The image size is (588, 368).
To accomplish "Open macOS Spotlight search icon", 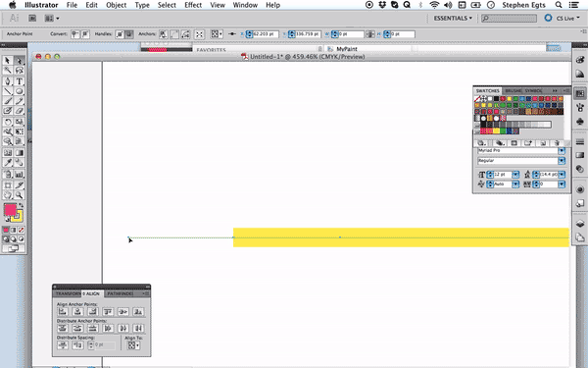I will 559,5.
